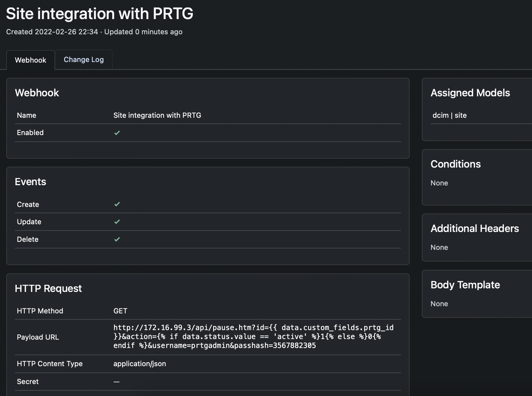
Task: Click the Name value Site integration with PRTG
Action: pyautogui.click(x=157, y=115)
